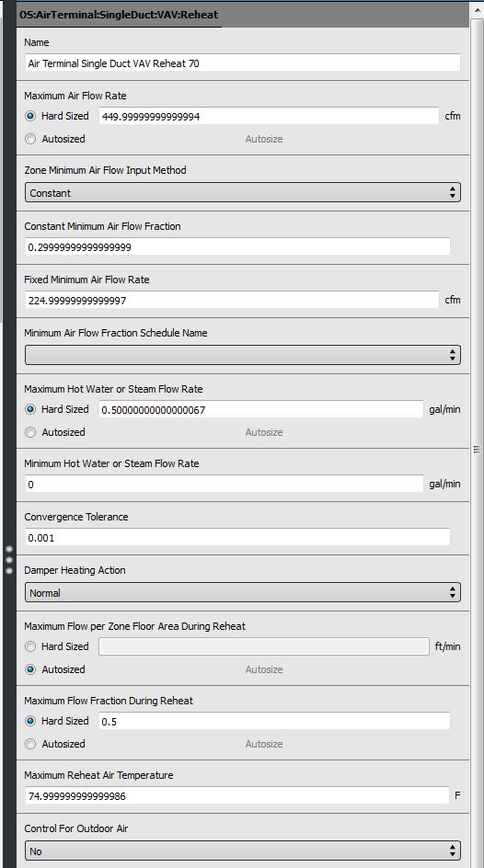484x868 pixels.
Task: Open the Control For Outdoor Air dropdown
Action: [x=243, y=851]
